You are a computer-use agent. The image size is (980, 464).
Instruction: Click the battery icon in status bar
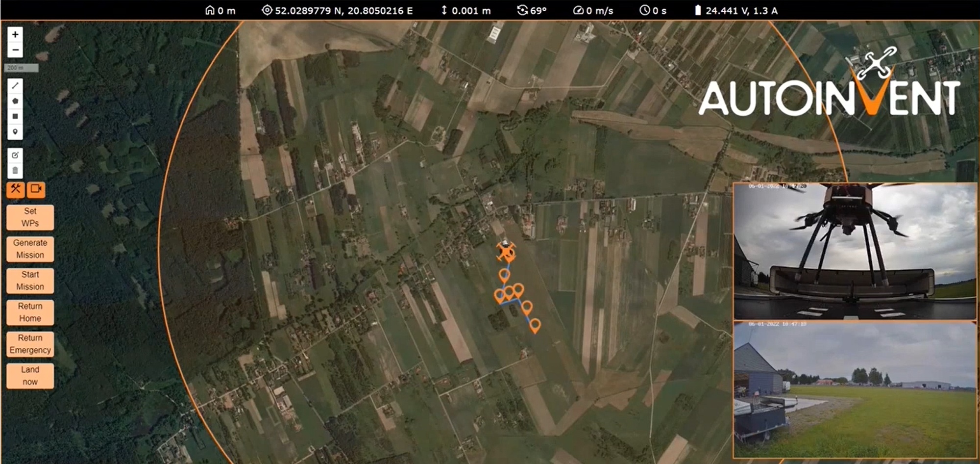click(698, 10)
